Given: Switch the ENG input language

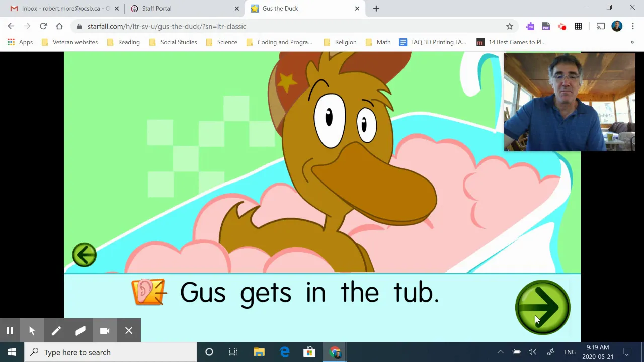Looking at the screenshot, I should pyautogui.click(x=570, y=352).
